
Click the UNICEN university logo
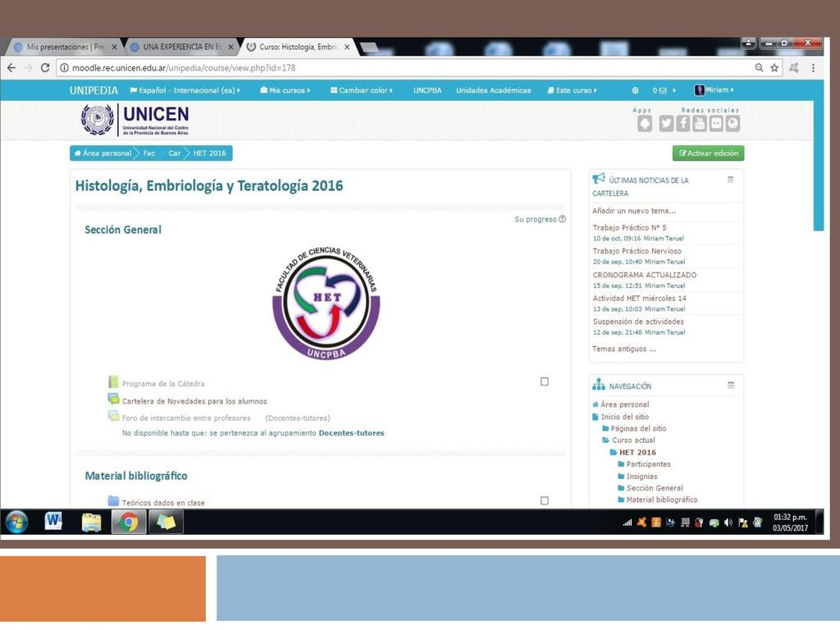pos(135,120)
